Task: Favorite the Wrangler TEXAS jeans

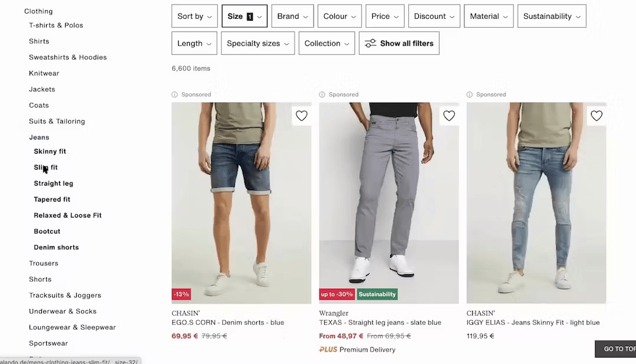Action: [448, 116]
